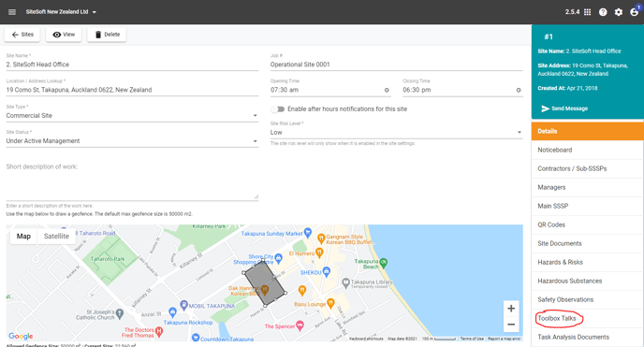Image resolution: width=644 pixels, height=347 pixels.
Task: Switch map to Map view
Action: [x=23, y=237]
